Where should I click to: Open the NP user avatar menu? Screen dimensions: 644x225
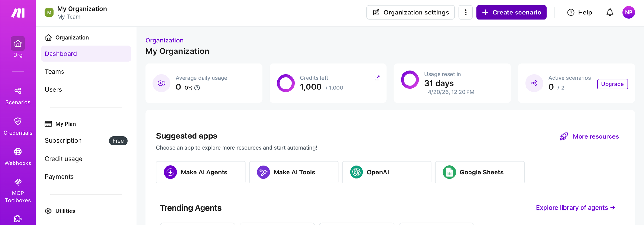click(x=628, y=13)
